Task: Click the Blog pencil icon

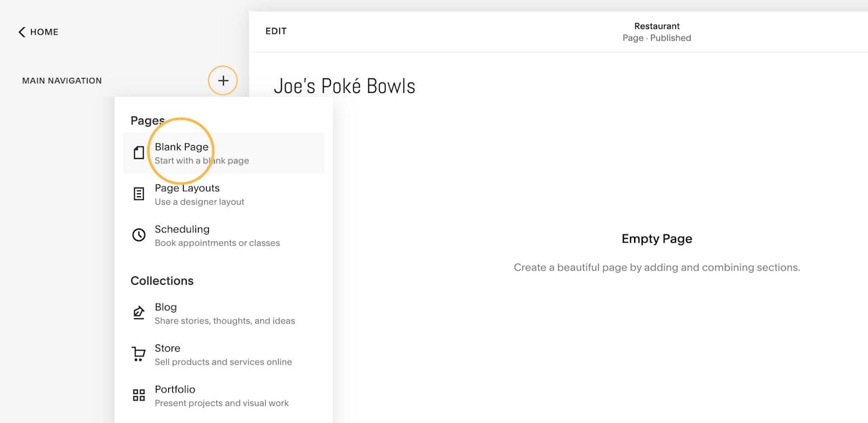Action: pyautogui.click(x=139, y=313)
